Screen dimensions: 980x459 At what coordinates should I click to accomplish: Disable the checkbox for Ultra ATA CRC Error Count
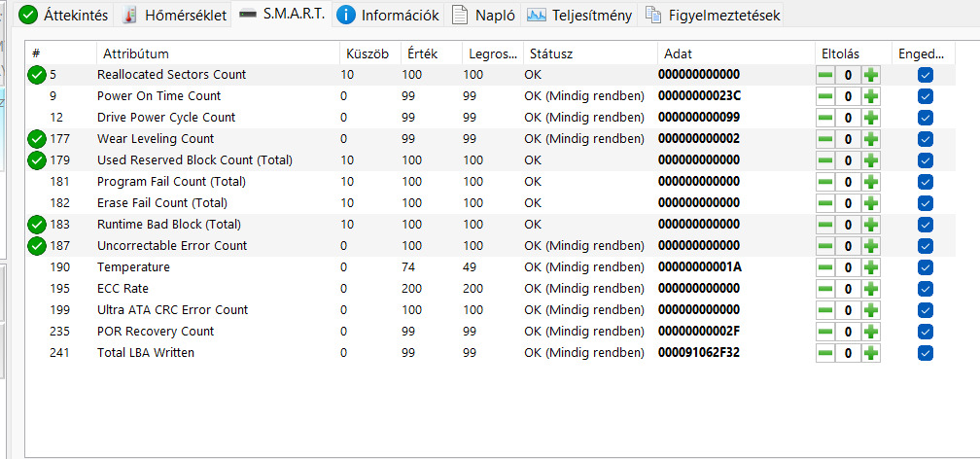[x=926, y=310]
